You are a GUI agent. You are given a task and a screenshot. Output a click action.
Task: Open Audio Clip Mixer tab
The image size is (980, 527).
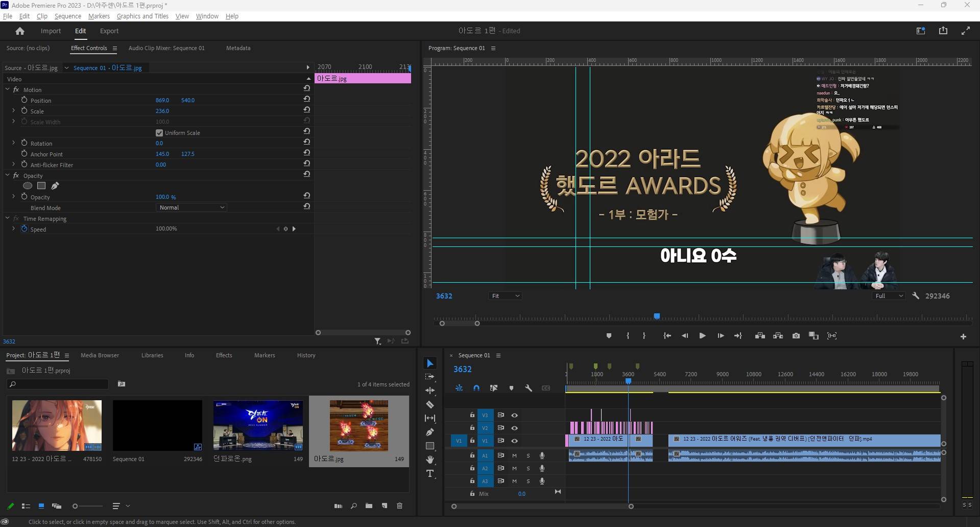point(166,48)
